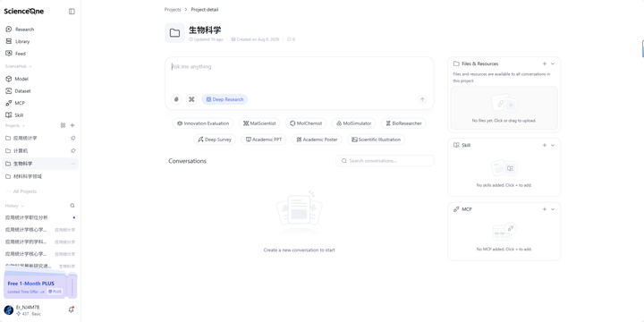Screen dimensions: 644x322
Task: Collapse the ScienceHub section
Action: pyautogui.click(x=30, y=66)
